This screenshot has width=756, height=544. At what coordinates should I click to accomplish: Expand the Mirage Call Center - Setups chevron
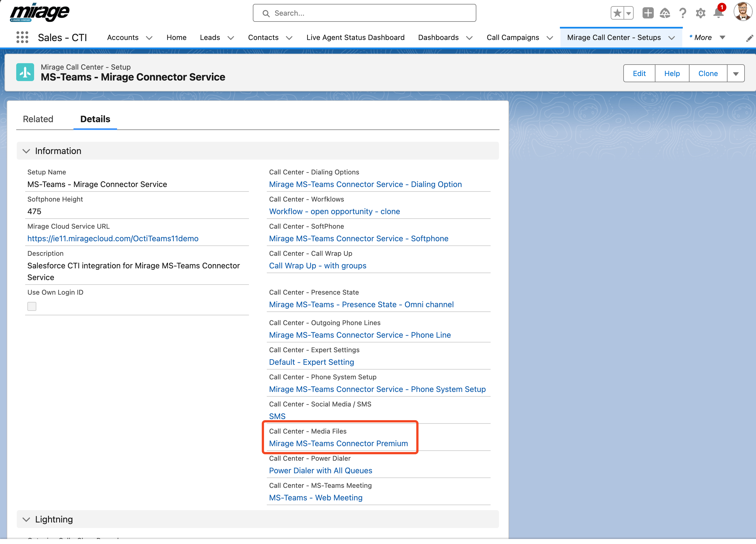point(671,38)
